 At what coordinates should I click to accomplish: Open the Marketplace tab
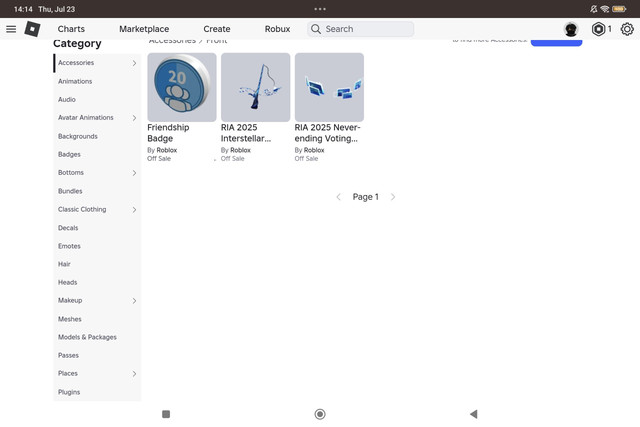(x=144, y=29)
